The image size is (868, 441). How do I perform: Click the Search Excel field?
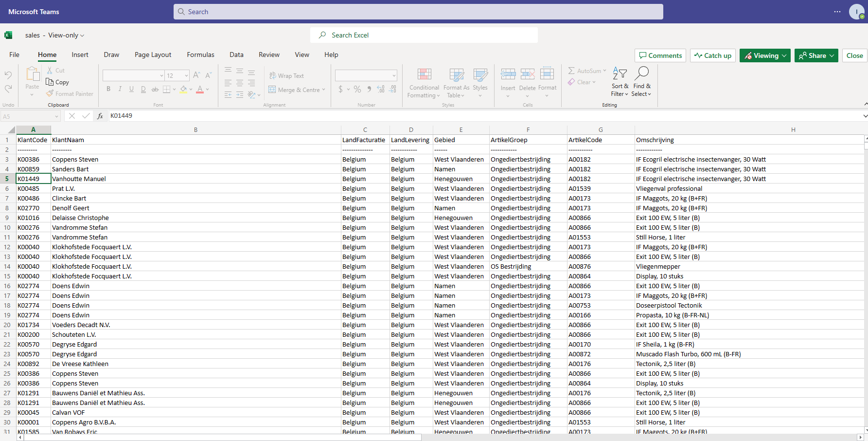coord(424,35)
